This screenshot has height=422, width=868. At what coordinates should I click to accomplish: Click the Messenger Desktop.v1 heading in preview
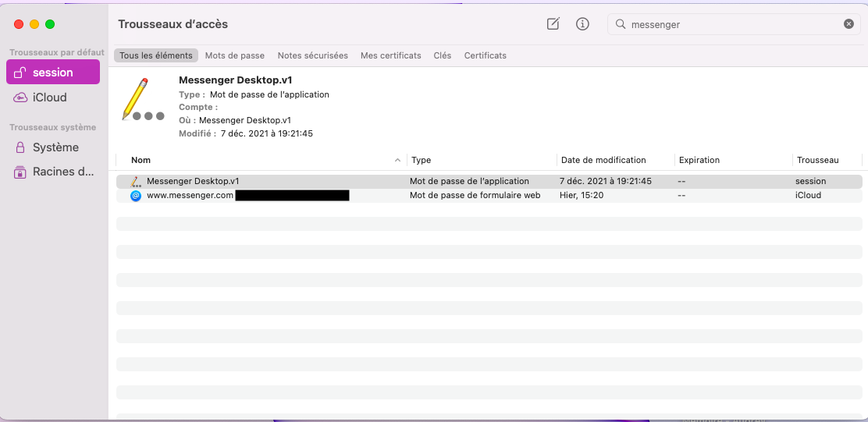click(x=235, y=80)
